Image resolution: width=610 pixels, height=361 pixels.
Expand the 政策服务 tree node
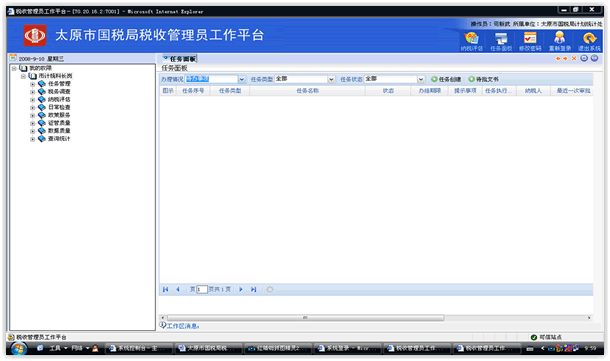(x=33, y=115)
